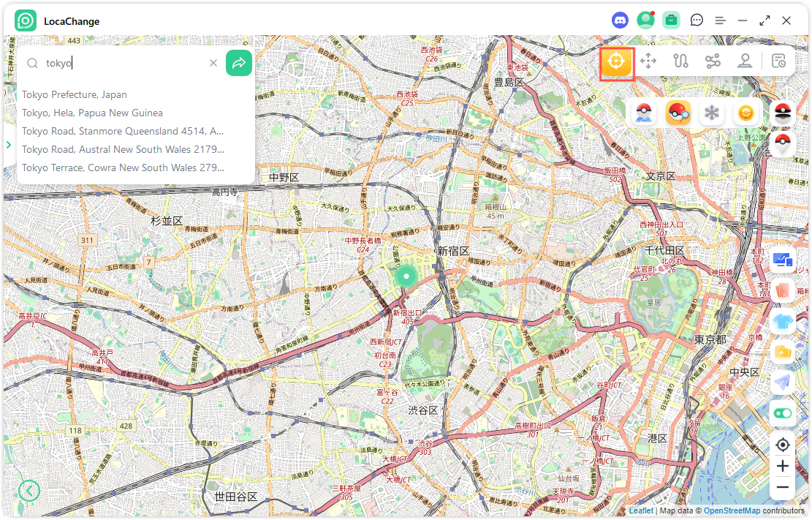The height and width of the screenshot is (520, 812).
Task: Open the feedback chat bubble icon
Action: [x=697, y=20]
